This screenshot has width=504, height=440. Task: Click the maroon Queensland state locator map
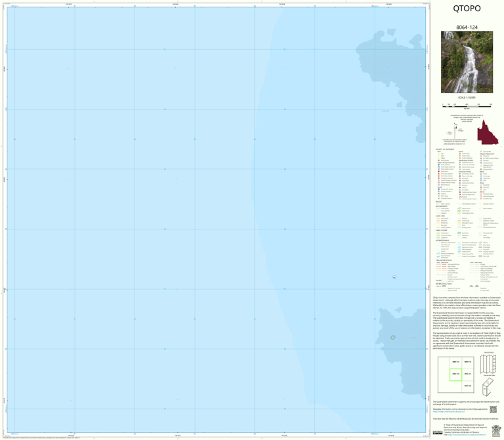coord(488,132)
